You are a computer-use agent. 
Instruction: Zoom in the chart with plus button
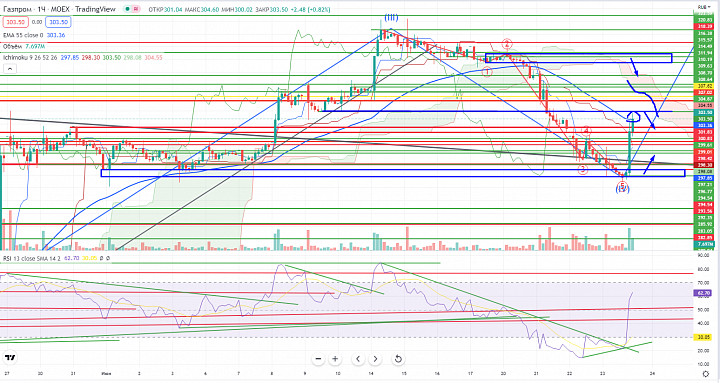coord(335,359)
